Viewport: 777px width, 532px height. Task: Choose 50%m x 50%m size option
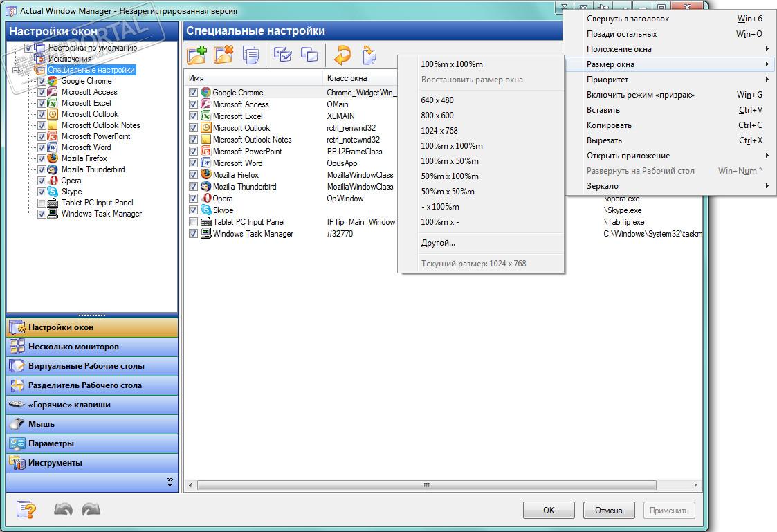pyautogui.click(x=481, y=191)
